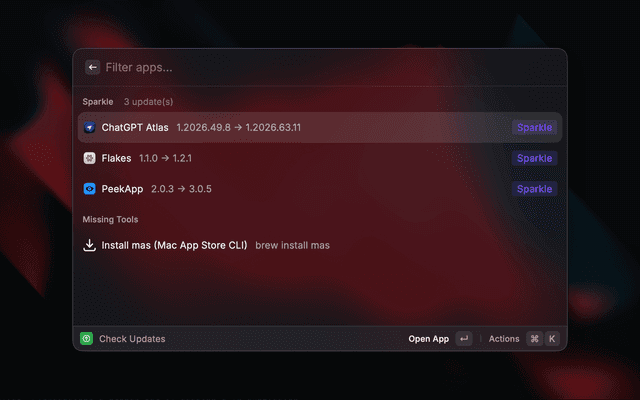Click the 3 update(s) count
Image resolution: width=640 pixels, height=400 pixels.
149,102
